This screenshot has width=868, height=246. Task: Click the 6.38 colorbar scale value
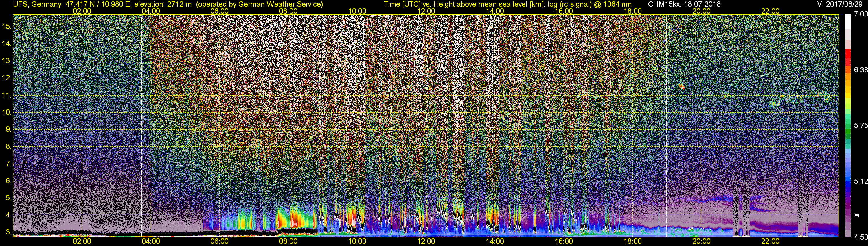click(x=860, y=70)
